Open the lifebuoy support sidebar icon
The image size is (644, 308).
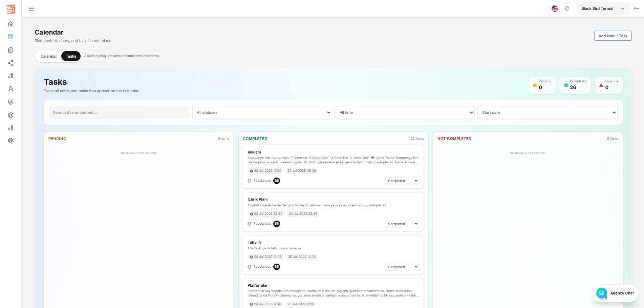pyautogui.click(x=11, y=115)
